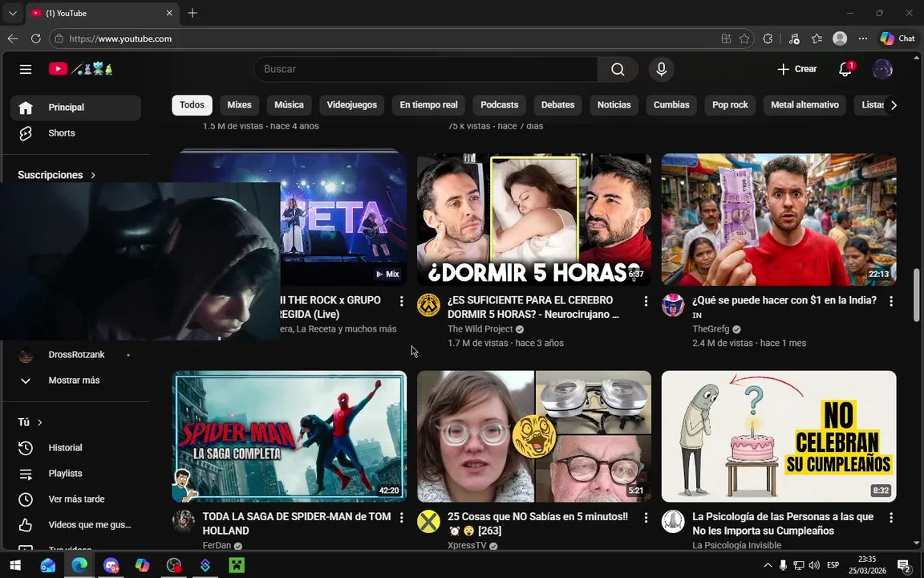This screenshot has height=578, width=924.
Task: Select the Todos filter chip
Action: [192, 104]
